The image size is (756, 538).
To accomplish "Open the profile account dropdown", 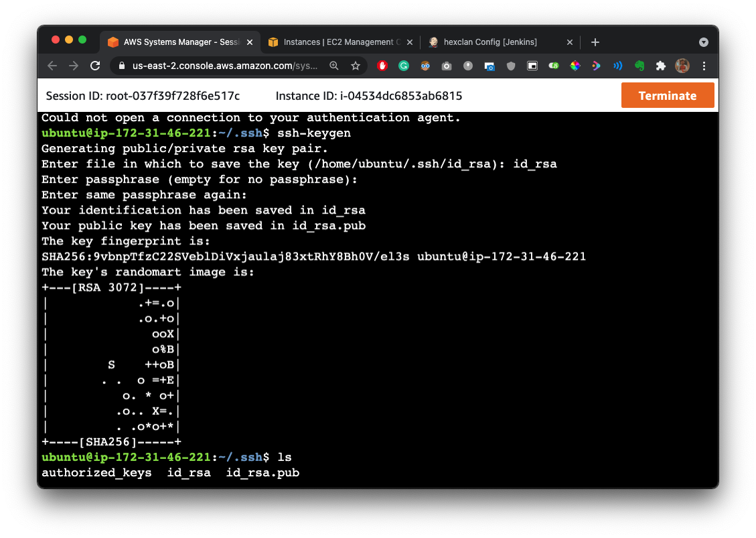I will click(682, 66).
